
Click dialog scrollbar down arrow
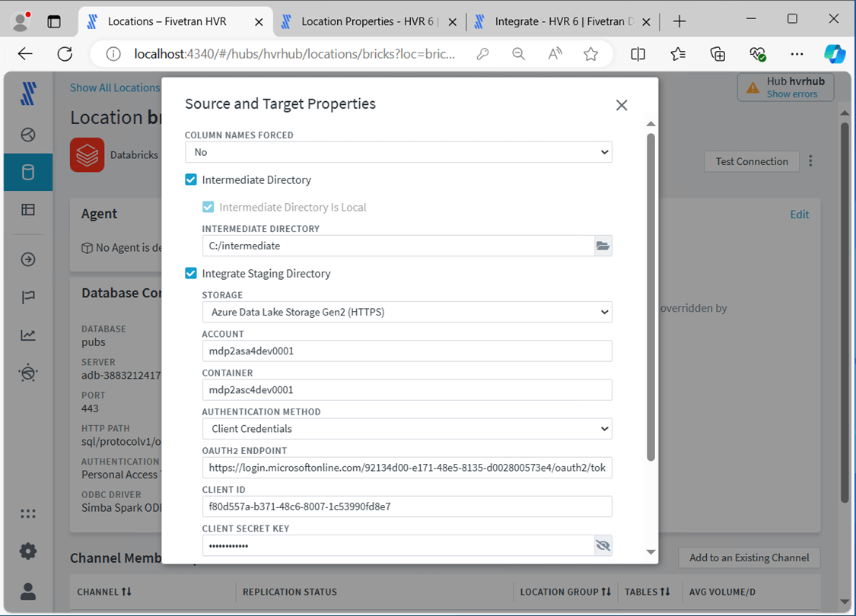(651, 552)
